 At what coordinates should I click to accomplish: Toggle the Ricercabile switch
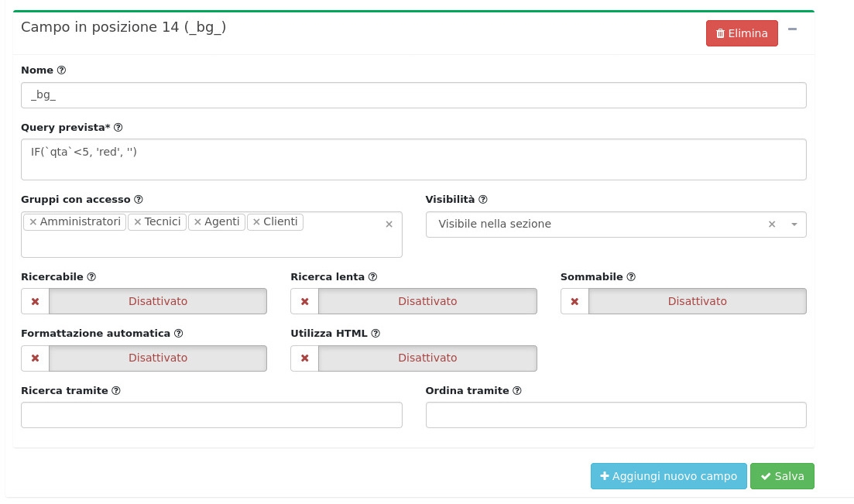[144, 301]
